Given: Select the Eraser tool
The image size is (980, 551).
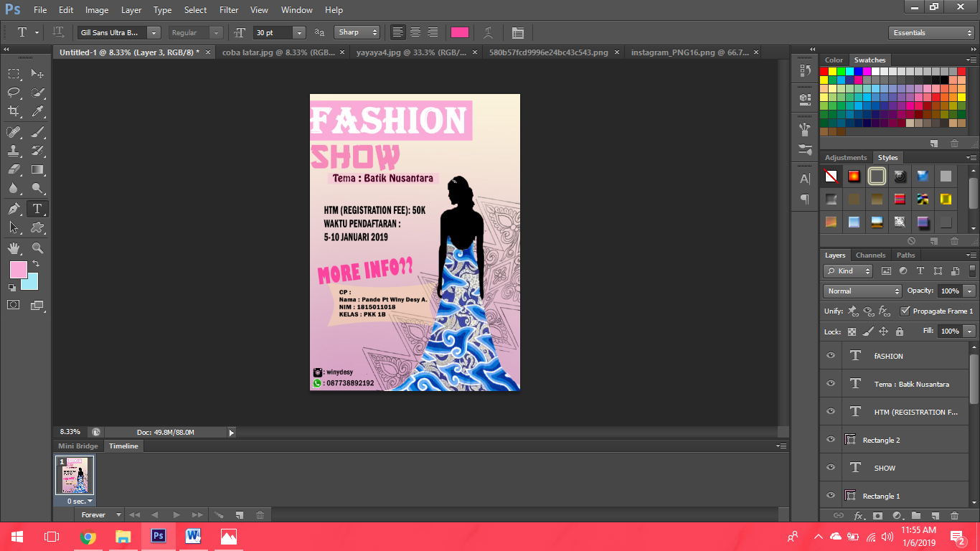Looking at the screenshot, I should click(x=14, y=169).
